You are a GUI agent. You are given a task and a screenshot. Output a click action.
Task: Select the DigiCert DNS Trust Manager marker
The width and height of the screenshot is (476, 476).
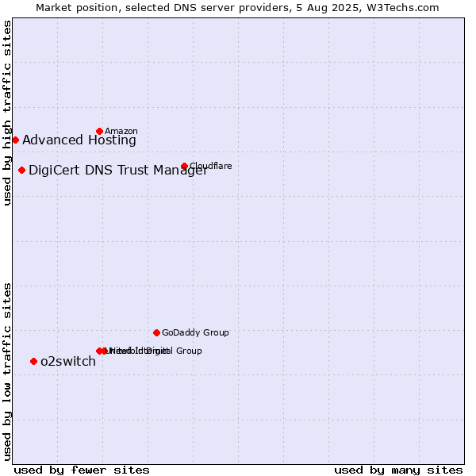pos(21,170)
